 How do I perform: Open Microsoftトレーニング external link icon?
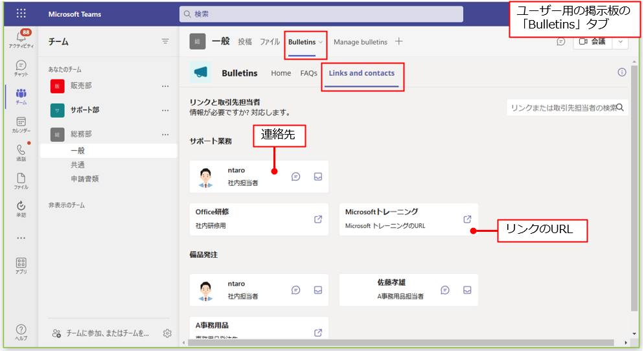pyautogui.click(x=467, y=220)
